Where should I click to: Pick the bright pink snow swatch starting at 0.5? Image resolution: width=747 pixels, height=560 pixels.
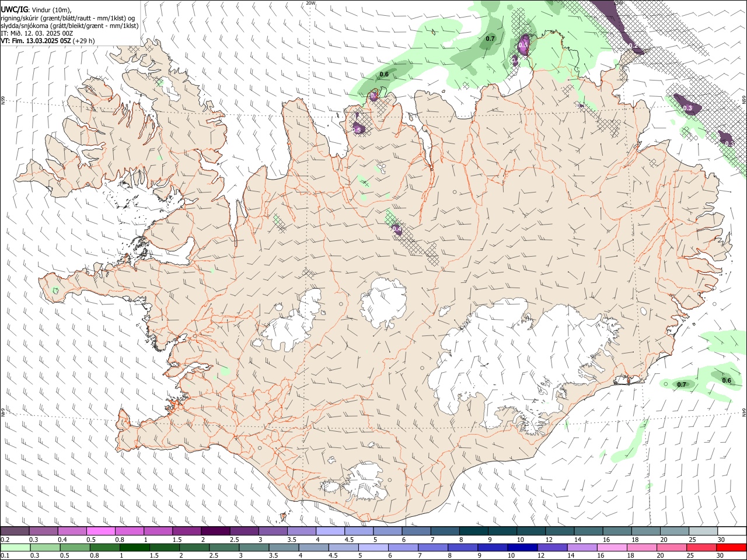pyautogui.click(x=100, y=531)
